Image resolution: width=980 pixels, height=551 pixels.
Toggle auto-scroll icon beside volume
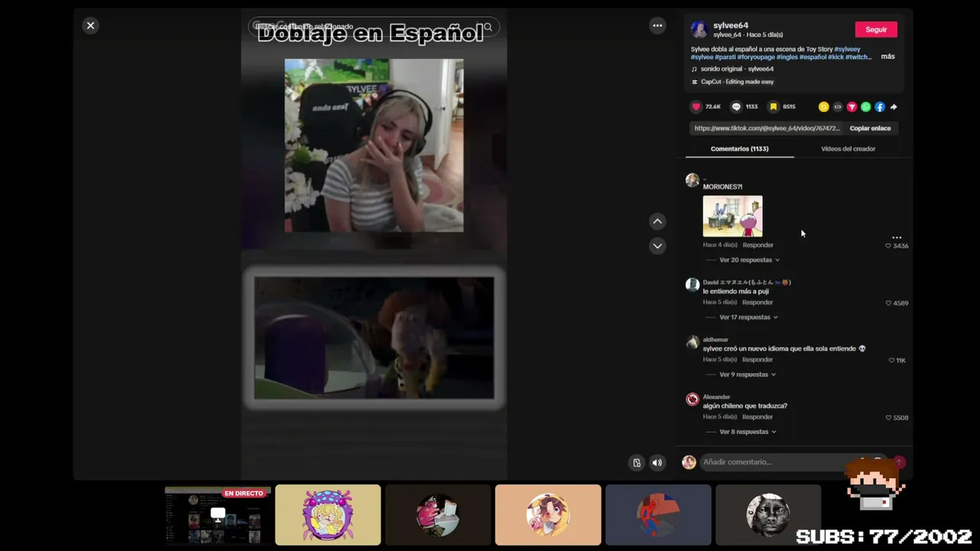click(x=636, y=462)
